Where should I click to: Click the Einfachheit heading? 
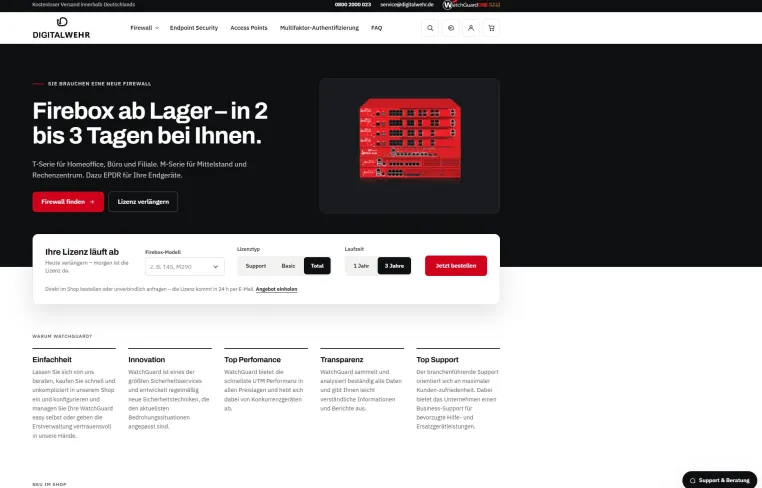52,360
